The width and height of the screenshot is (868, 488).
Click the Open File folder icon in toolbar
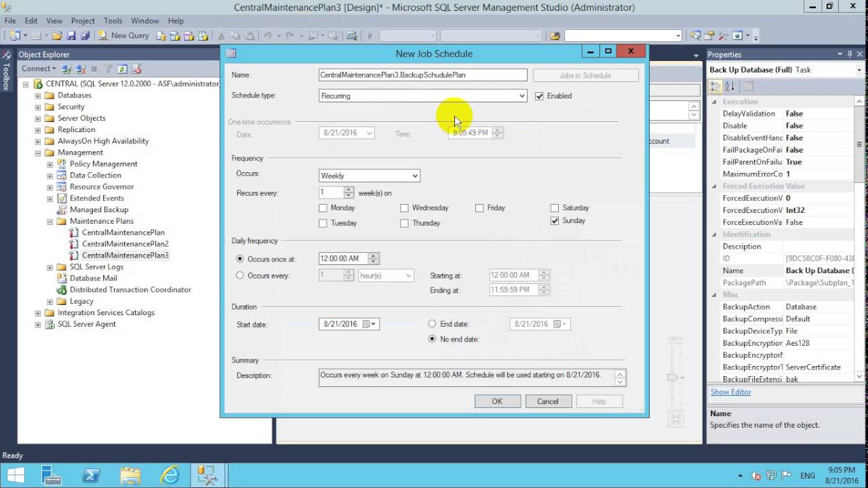pos(57,36)
